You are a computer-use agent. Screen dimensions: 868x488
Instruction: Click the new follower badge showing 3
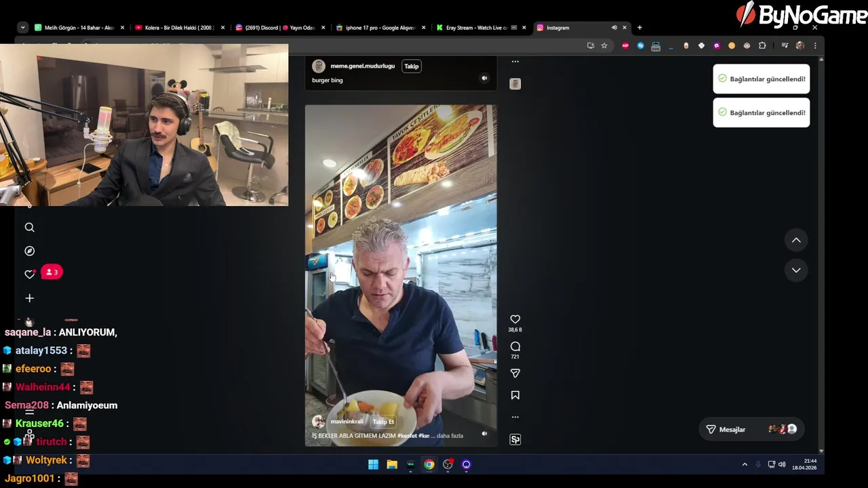[52, 272]
